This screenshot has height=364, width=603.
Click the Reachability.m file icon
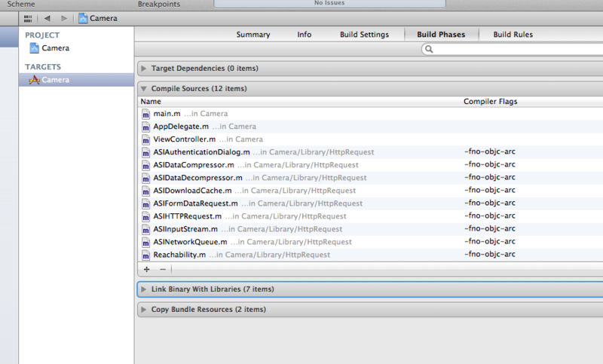tap(145, 255)
